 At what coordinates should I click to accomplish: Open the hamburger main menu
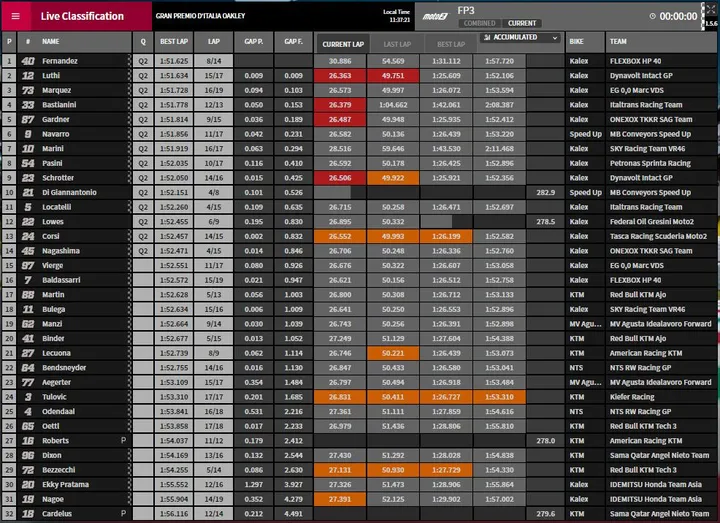tap(16, 16)
